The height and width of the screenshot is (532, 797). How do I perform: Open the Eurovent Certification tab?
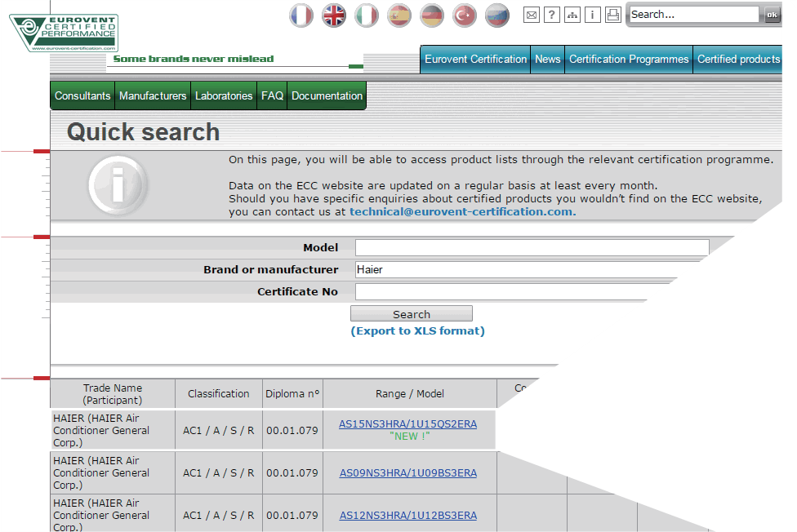pos(475,60)
